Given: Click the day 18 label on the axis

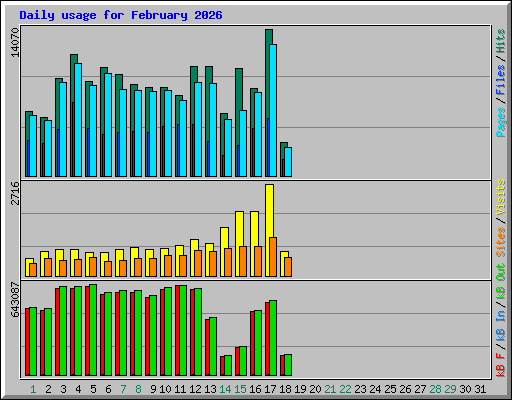Looking at the screenshot, I should pos(285,389).
